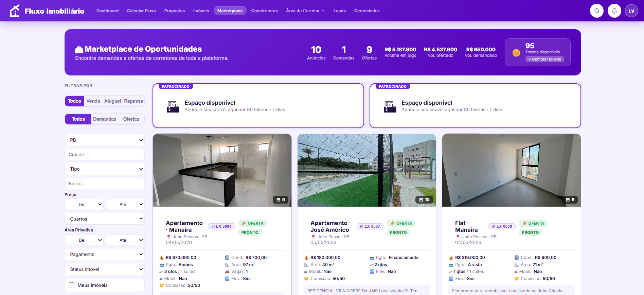The image size is (644, 295).
Task: Open the Tipo dropdown
Action: click(105, 169)
